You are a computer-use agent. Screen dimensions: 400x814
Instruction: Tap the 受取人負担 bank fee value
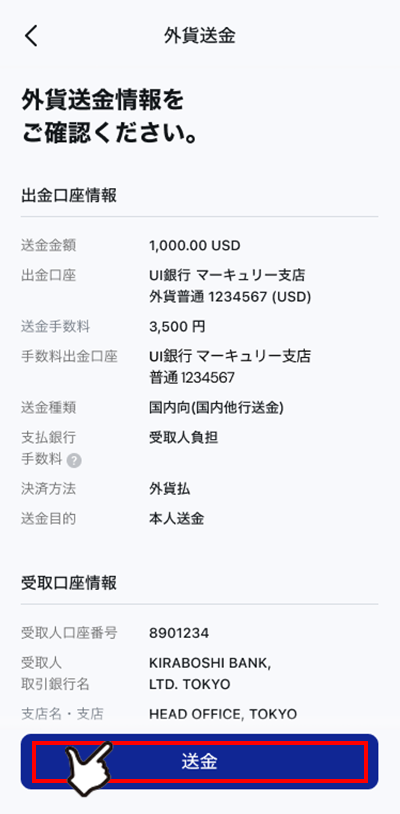coord(183,438)
